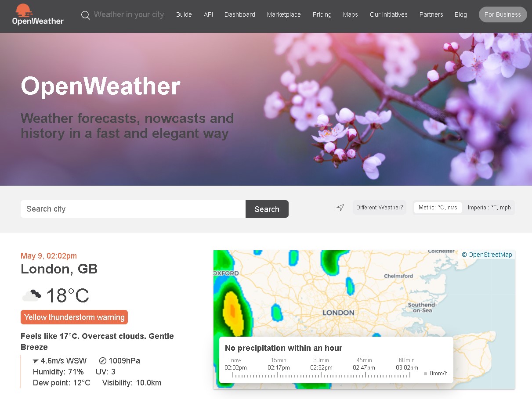Click the dark Search button
Image resolution: width=532 pixels, height=399 pixels.
(267, 209)
